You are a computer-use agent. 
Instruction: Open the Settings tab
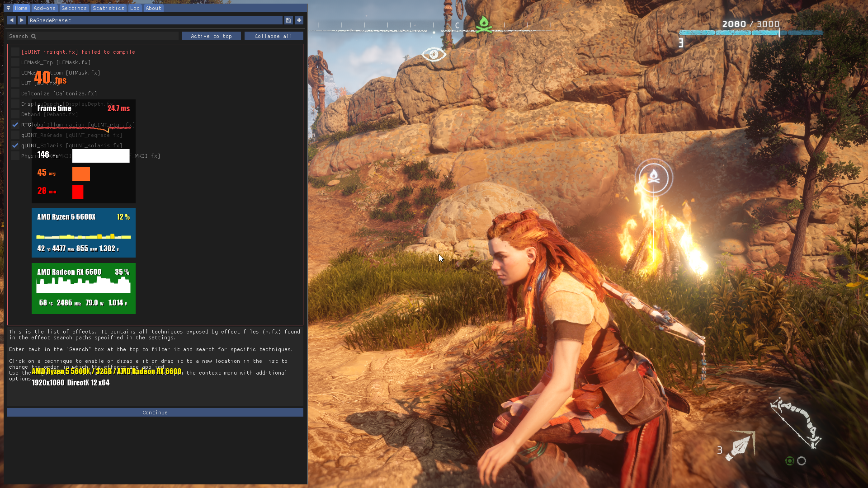(x=74, y=8)
